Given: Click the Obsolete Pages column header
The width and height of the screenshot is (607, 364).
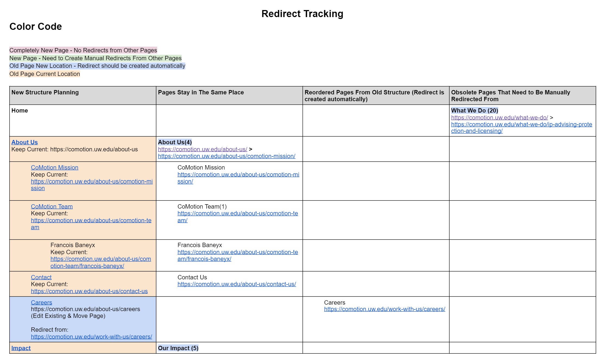Looking at the screenshot, I should (x=511, y=96).
